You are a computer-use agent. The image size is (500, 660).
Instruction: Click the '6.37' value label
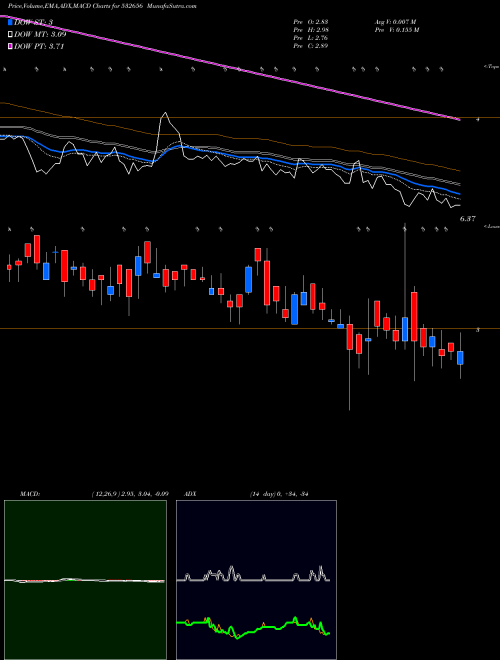tap(468, 219)
